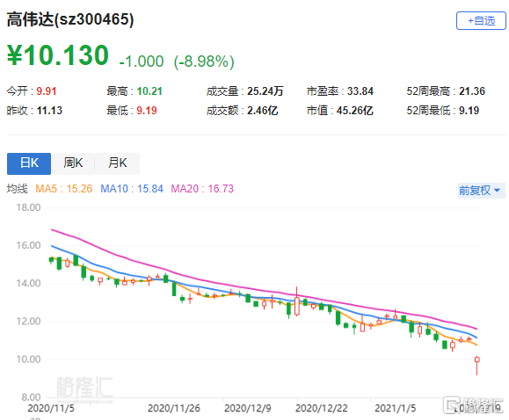Viewport: 509px width, 420px height.
Task: Click the 52周最低 value next to its label
Action: pos(469,111)
